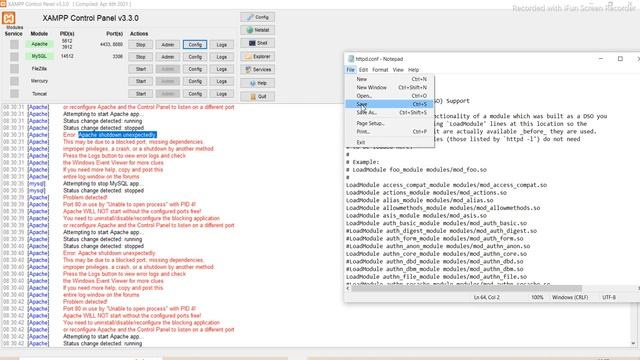Open Tomcat Config button
The image size is (640, 360).
(195, 93)
